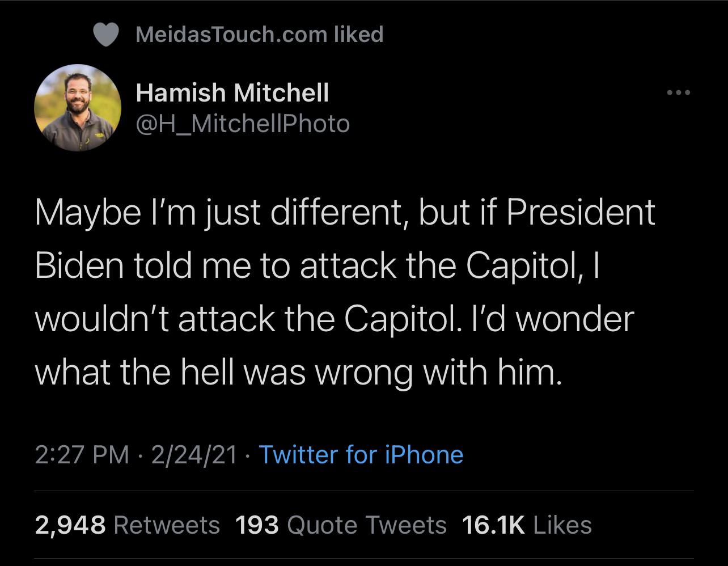
Task: Click the 2:27 PM timestamp
Action: click(82, 455)
